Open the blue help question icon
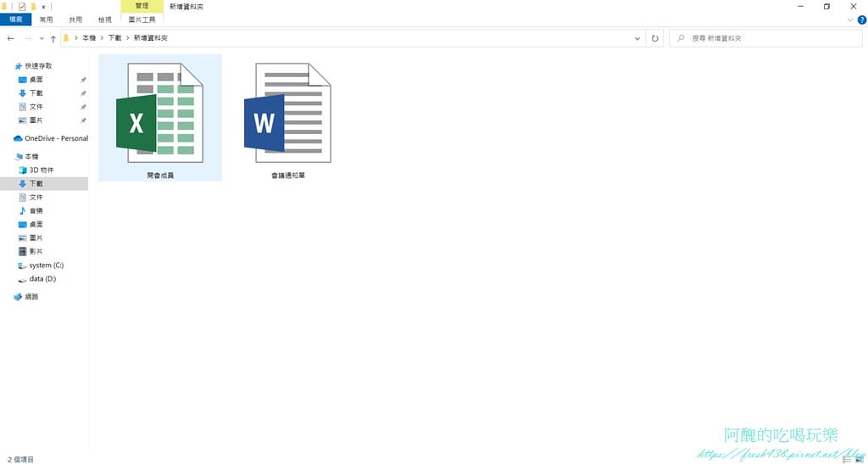The width and height of the screenshot is (868, 464). [862, 20]
